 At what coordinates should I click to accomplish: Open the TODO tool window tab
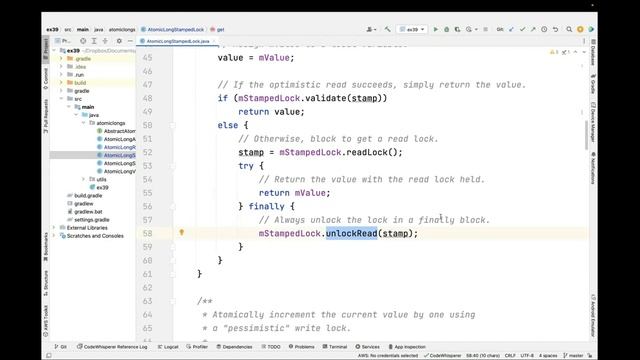pyautogui.click(x=271, y=347)
